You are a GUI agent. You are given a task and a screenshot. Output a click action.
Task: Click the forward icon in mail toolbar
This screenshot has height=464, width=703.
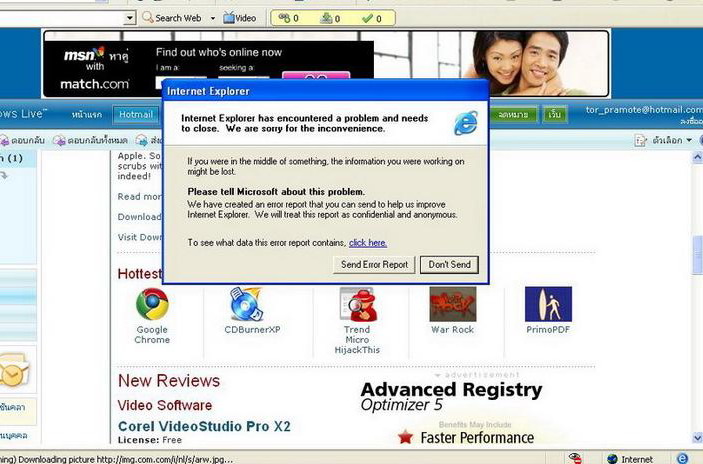(142, 141)
